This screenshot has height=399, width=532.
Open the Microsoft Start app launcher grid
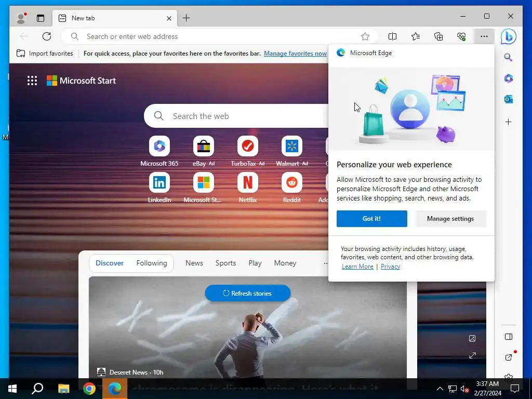(32, 81)
